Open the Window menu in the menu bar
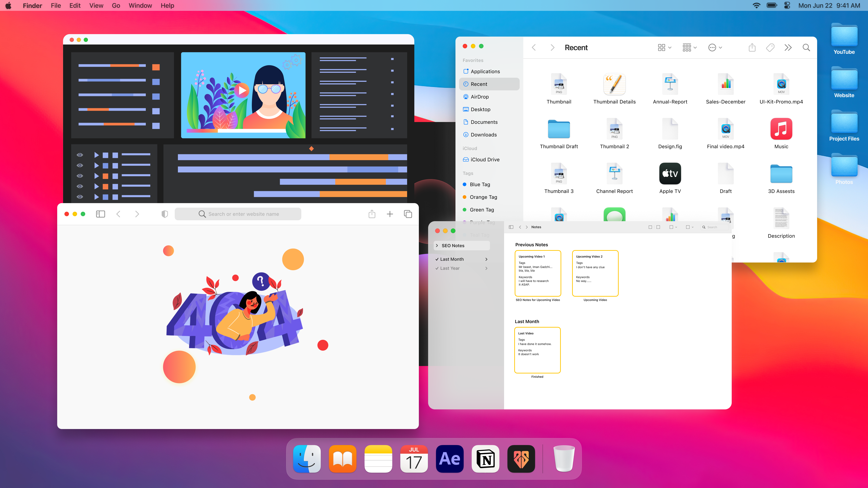The image size is (868, 488). tap(140, 5)
